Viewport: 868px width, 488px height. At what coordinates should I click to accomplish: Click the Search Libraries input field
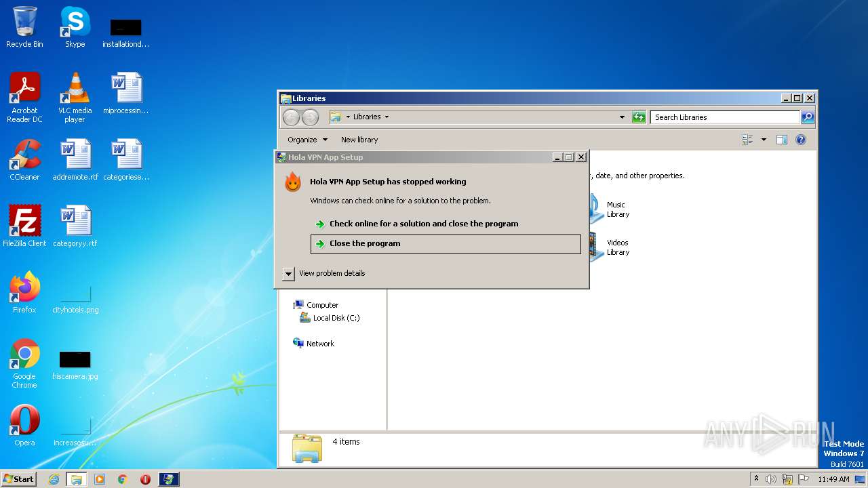[725, 117]
